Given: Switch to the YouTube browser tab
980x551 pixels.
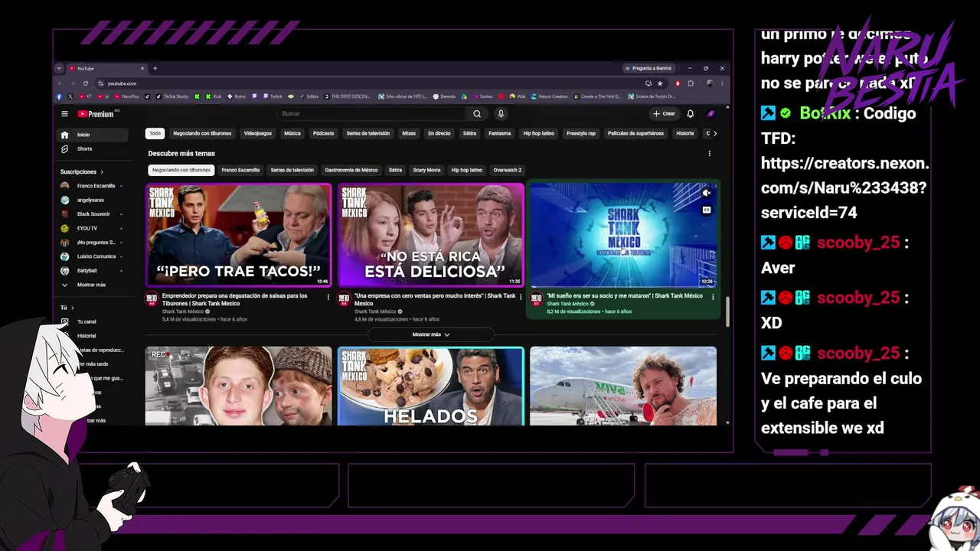Looking at the screenshot, I should 106,68.
